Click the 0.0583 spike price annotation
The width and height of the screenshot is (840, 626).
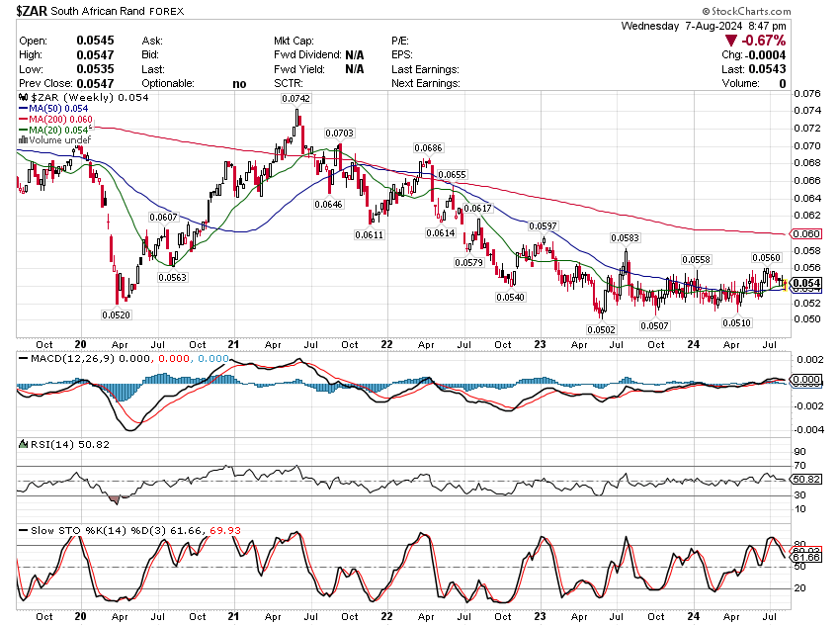point(625,238)
